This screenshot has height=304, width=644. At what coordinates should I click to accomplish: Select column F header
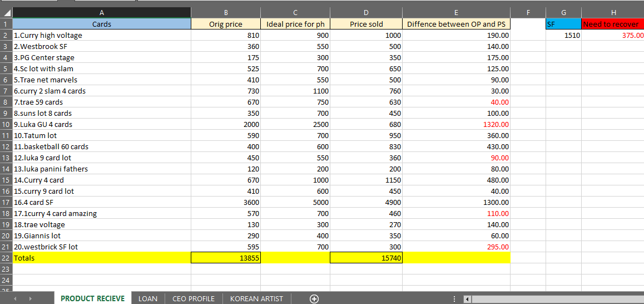pos(528,13)
